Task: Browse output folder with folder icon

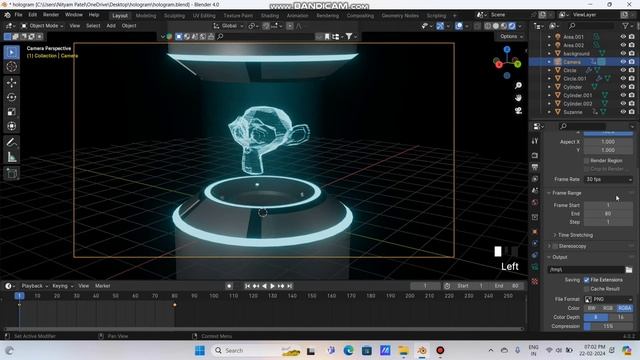Action: pyautogui.click(x=629, y=269)
